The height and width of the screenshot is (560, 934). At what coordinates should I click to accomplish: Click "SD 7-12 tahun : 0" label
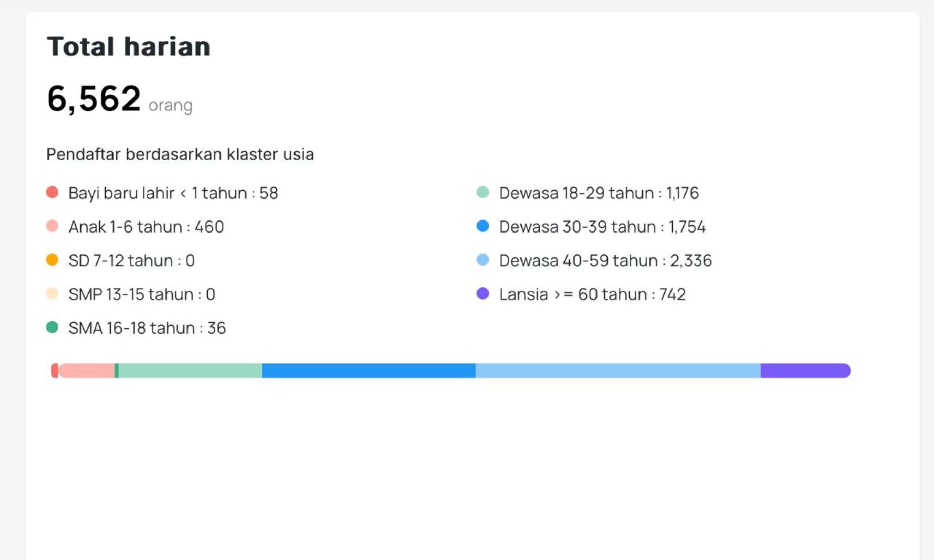[132, 261]
